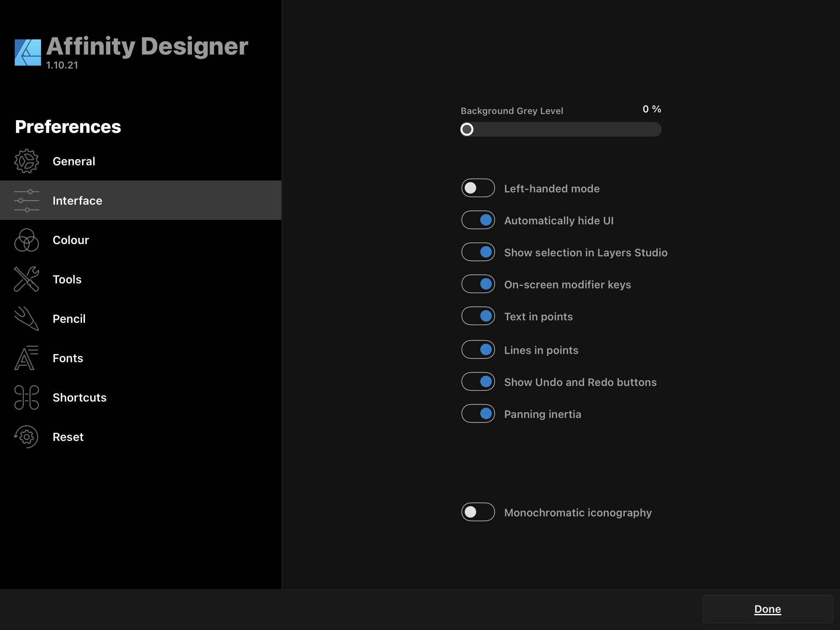Click the Tools wrench and screwdriver icon

click(27, 279)
